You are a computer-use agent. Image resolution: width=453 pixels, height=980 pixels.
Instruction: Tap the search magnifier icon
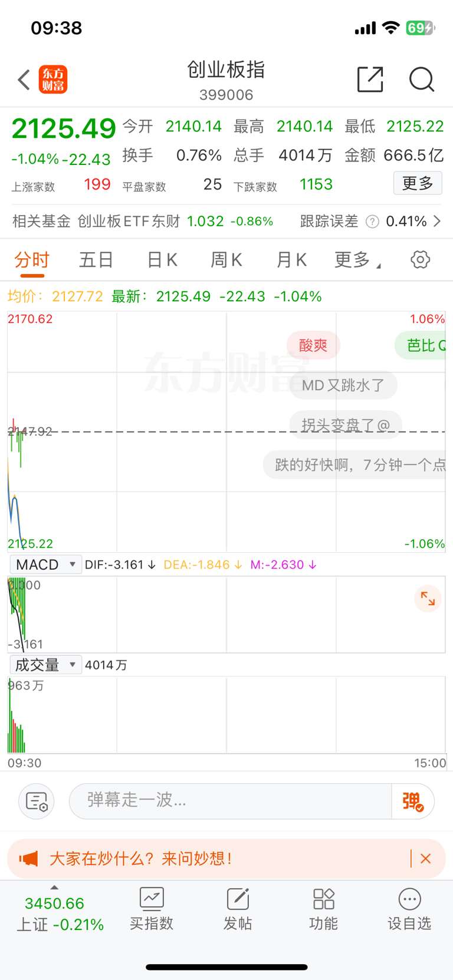(x=422, y=80)
